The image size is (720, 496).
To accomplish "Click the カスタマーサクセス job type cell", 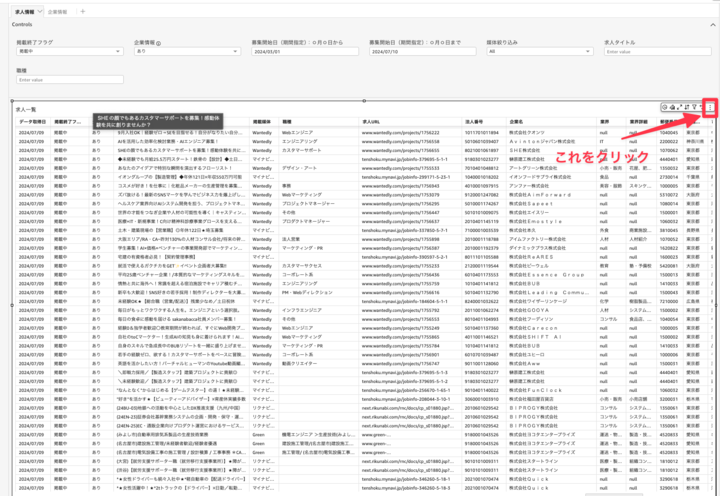I will point(302,266).
